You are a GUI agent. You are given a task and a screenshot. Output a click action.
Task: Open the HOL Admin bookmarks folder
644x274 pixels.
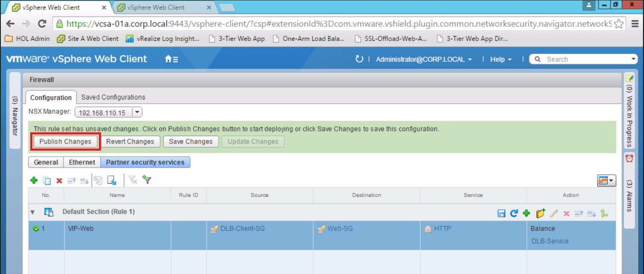(x=27, y=39)
